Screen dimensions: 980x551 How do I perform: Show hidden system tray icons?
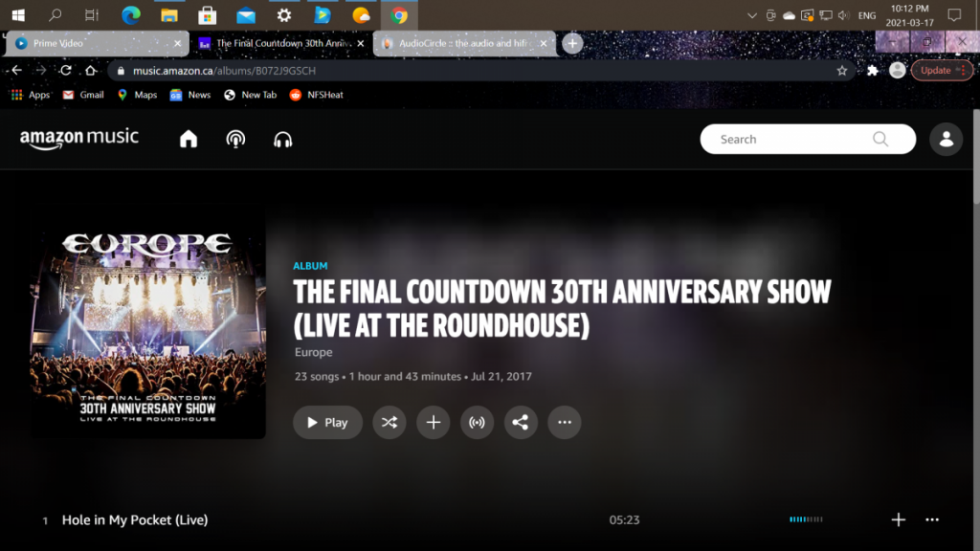752,15
